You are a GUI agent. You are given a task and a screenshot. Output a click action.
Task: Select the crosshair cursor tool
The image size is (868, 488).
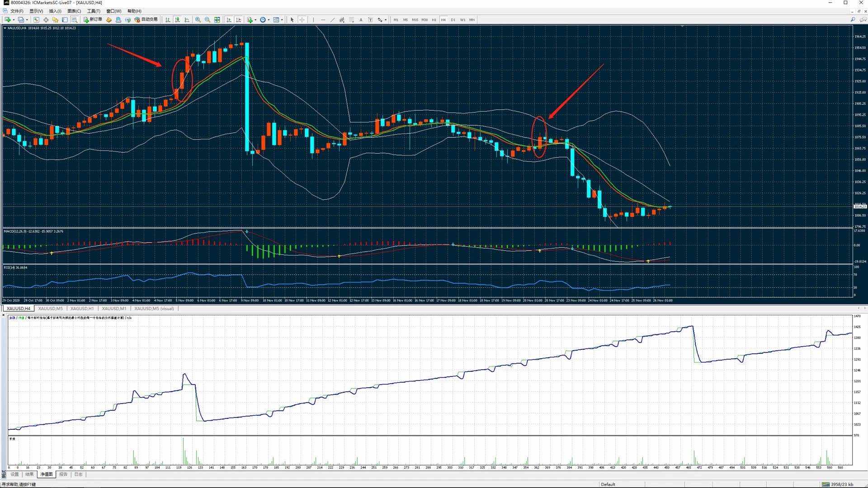[x=302, y=20]
